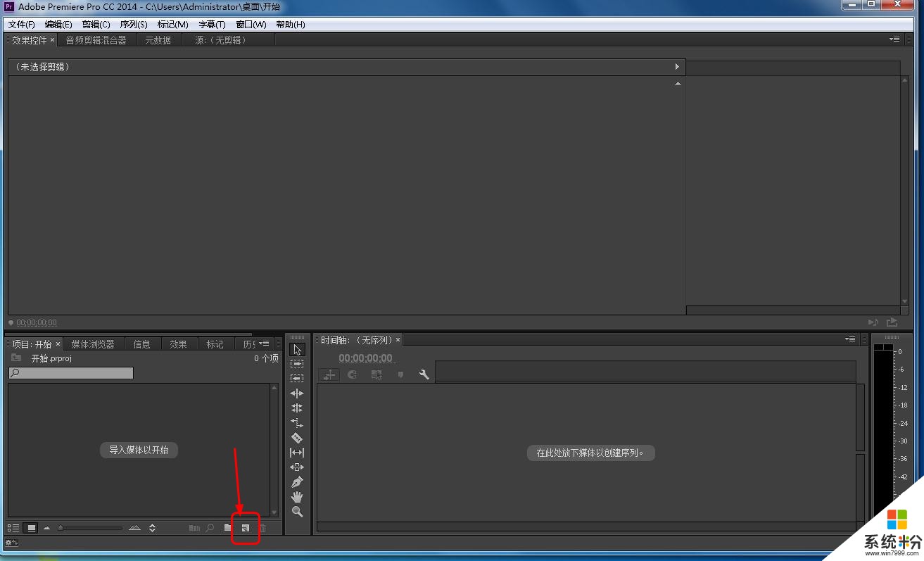Open the 帮助(H) menu
The width and height of the screenshot is (924, 561).
290,25
